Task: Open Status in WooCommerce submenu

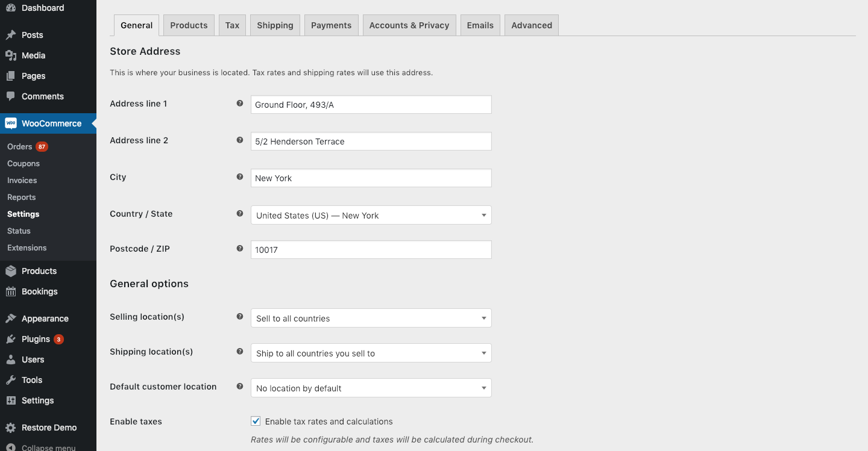Action: [19, 231]
